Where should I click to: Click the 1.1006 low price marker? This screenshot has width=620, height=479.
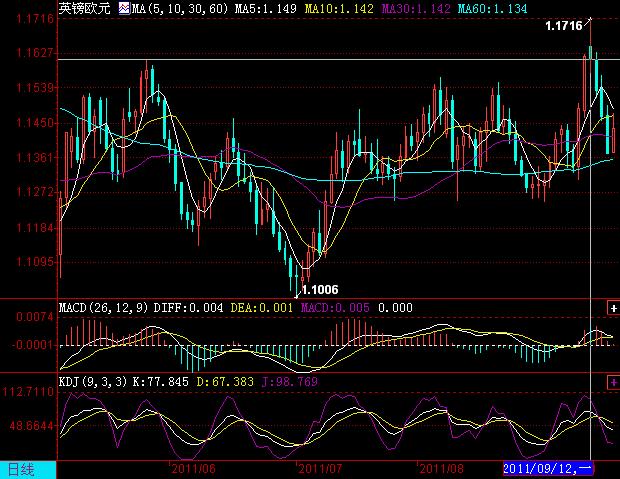click(320, 290)
